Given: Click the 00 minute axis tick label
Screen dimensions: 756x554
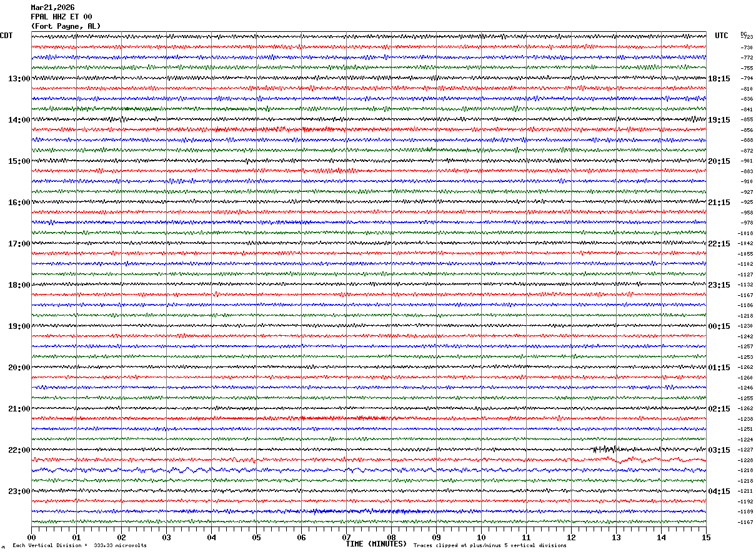Looking at the screenshot, I should (x=31, y=538).
